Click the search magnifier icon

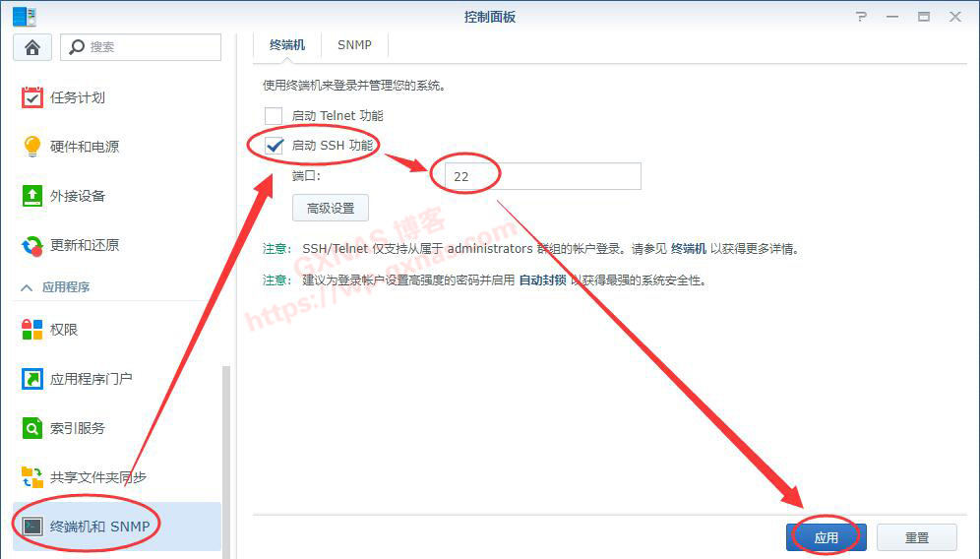(76, 47)
